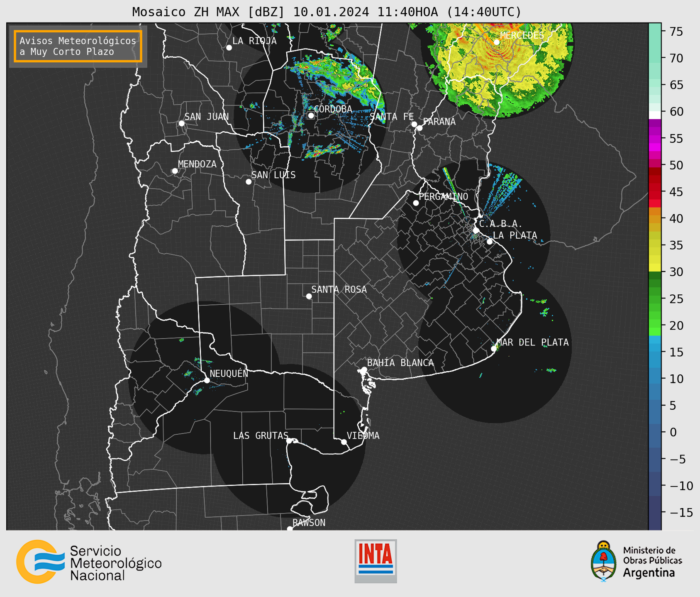The width and height of the screenshot is (700, 597).
Task: Click the SAN LUIS city marker dot
Action: point(249,182)
